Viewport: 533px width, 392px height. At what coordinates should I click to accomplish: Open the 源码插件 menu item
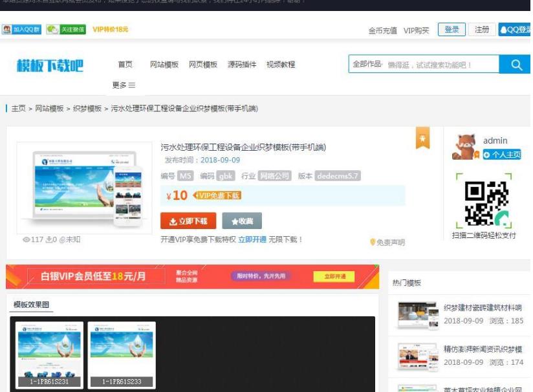242,64
